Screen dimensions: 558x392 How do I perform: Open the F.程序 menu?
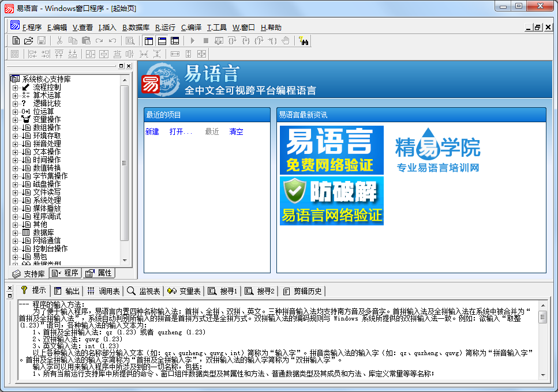[32, 27]
